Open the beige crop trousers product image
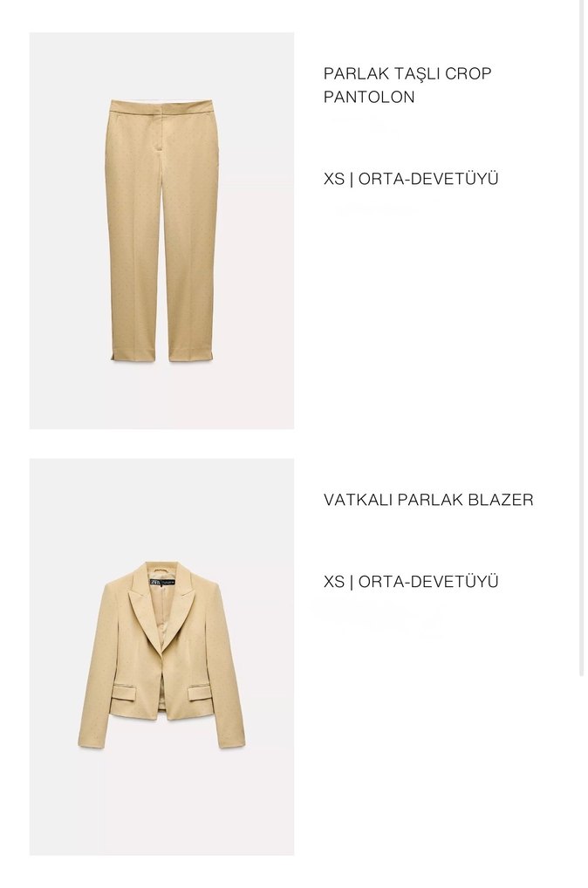This screenshot has width=588, height=888. click(x=161, y=230)
